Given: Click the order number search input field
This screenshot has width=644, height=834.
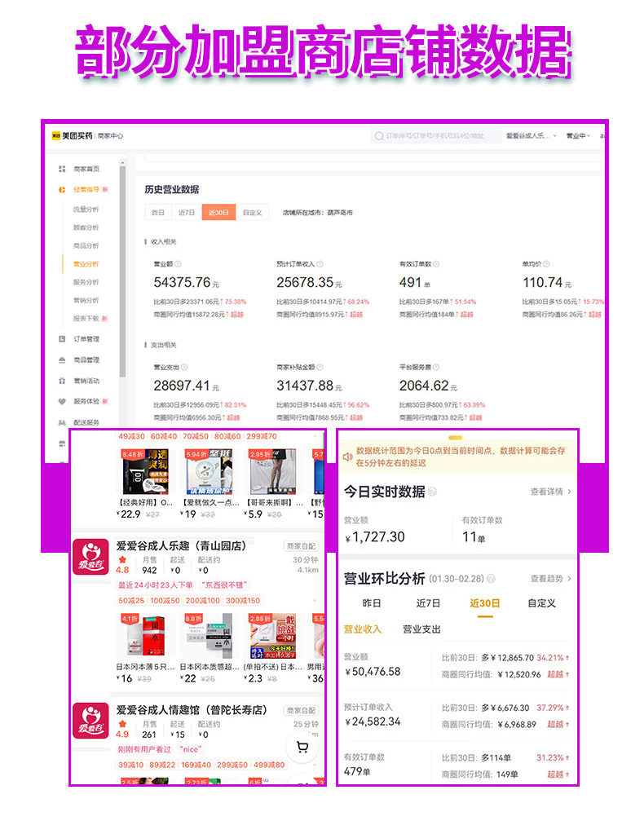Looking at the screenshot, I should pyautogui.click(x=436, y=136).
